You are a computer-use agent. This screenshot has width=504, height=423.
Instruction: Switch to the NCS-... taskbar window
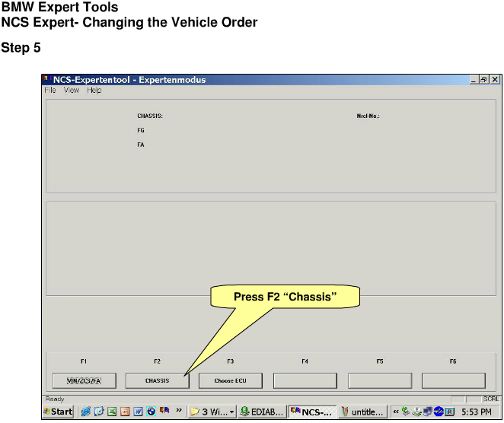312,412
